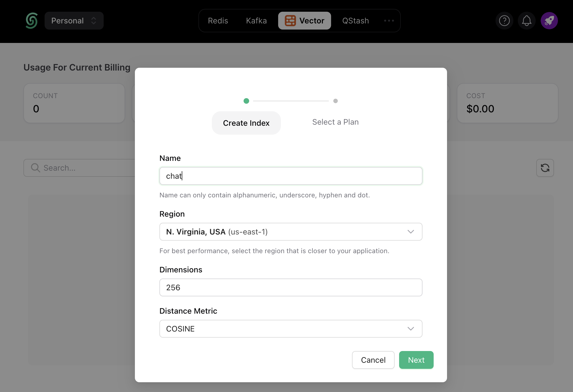Open the notifications bell icon
Viewport: 573px width, 392px height.
tap(526, 20)
